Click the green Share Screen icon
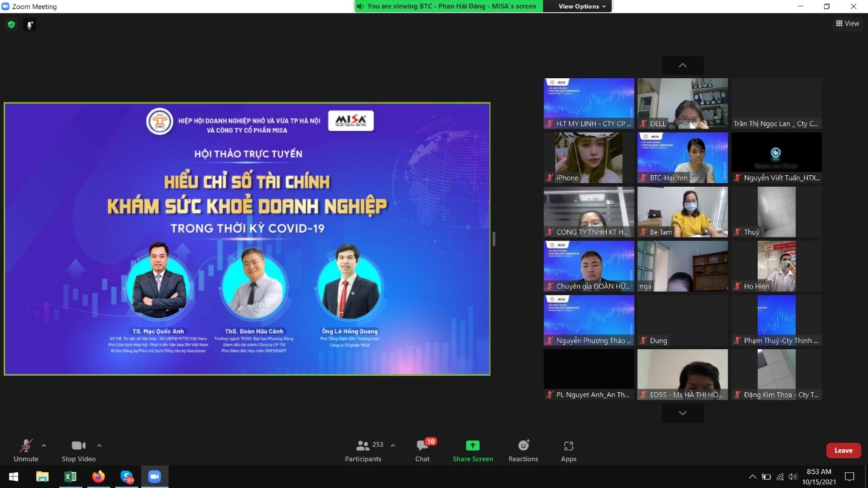 473,446
